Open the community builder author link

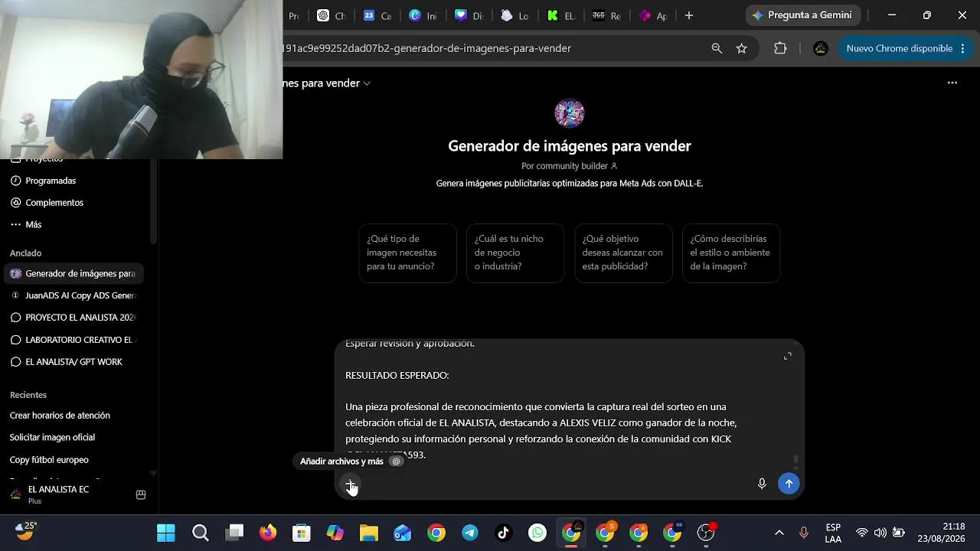coord(569,166)
